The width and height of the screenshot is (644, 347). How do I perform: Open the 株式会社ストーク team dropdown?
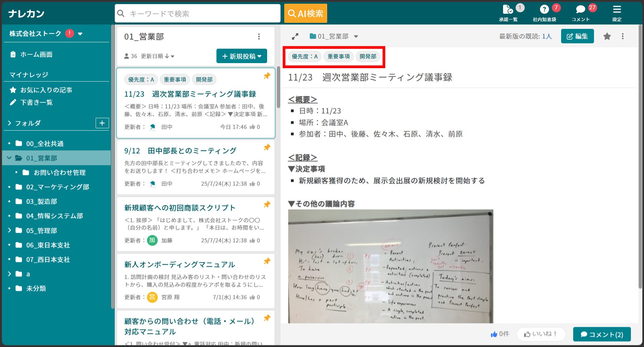46,34
